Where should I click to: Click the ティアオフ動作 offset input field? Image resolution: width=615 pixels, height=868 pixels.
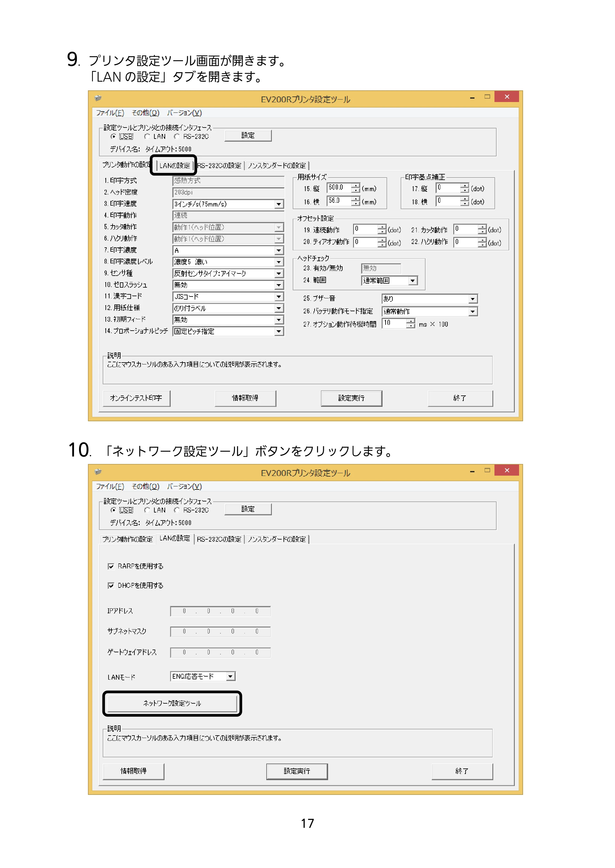click(366, 242)
